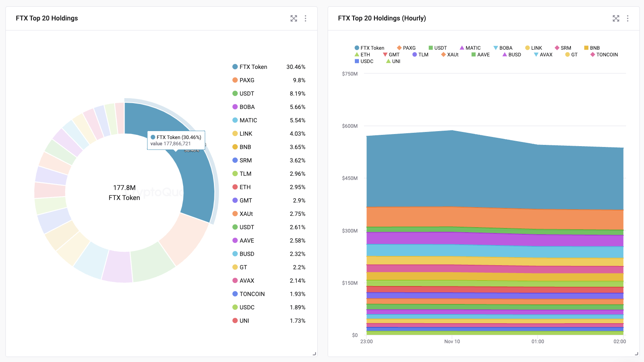Screen dimensions: 644x362
Task: Toggle BUSD series in hourly chart legend
Action: (x=512, y=55)
